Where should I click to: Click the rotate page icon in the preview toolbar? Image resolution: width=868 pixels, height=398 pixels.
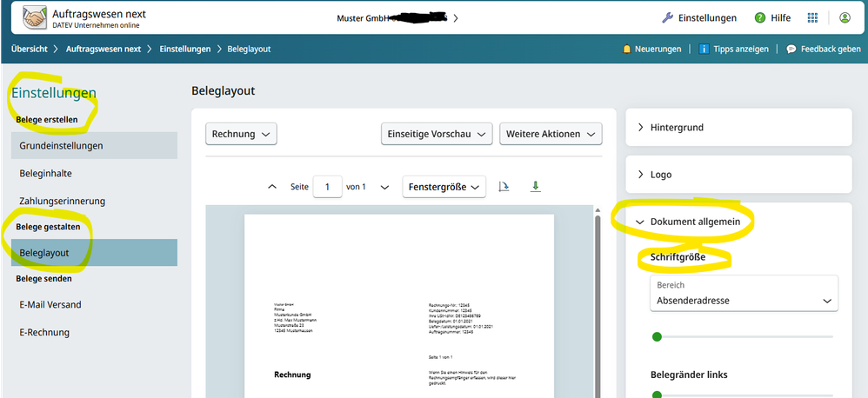(x=504, y=186)
